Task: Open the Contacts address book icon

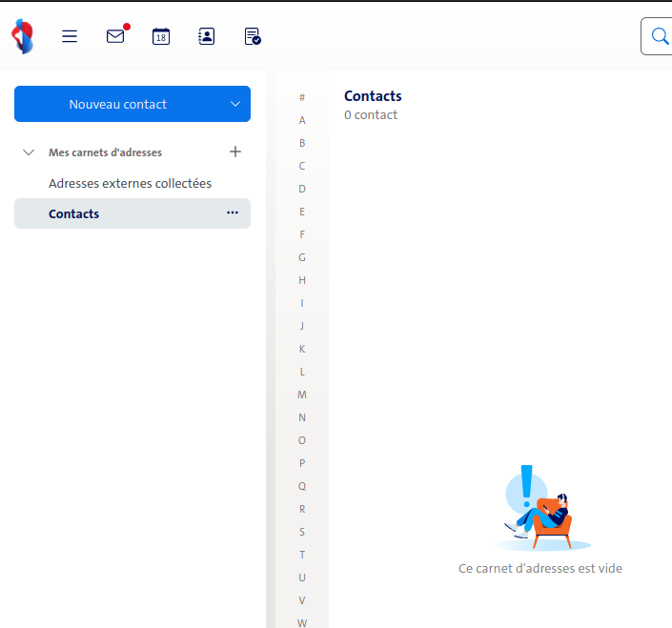Action: pyautogui.click(x=207, y=36)
